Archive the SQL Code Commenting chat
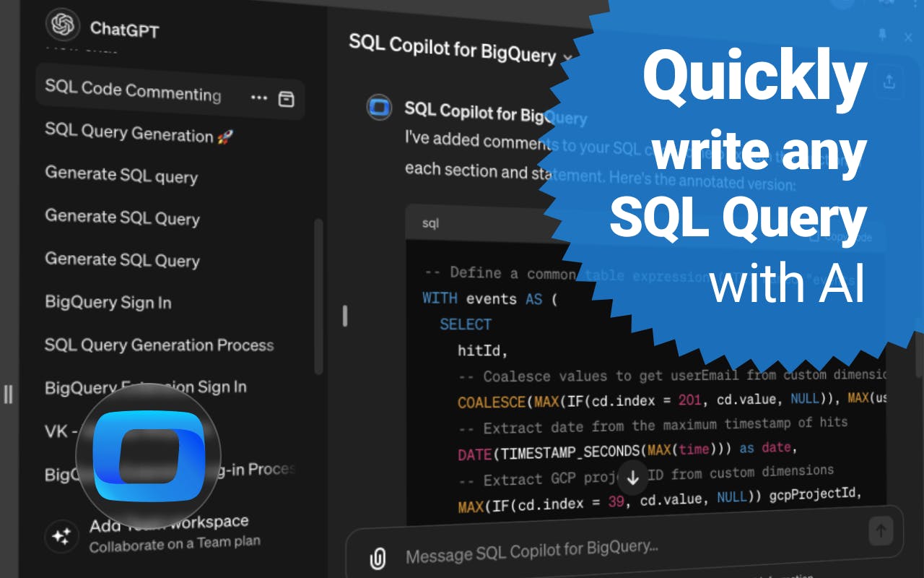 coord(287,99)
